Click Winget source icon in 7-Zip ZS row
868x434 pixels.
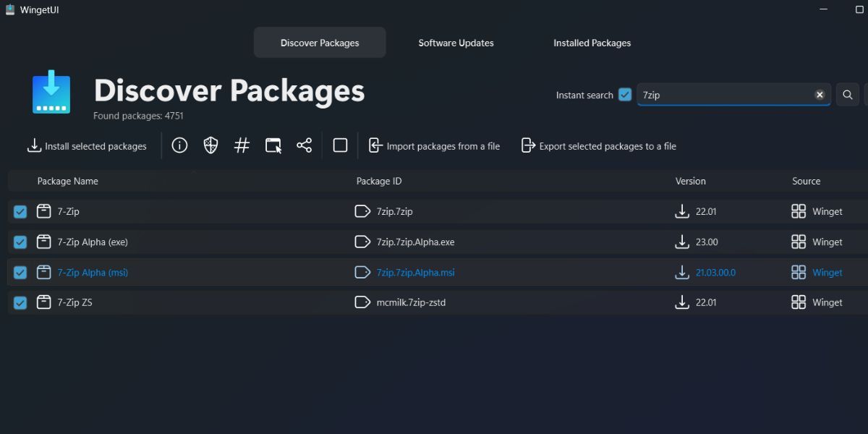(799, 302)
